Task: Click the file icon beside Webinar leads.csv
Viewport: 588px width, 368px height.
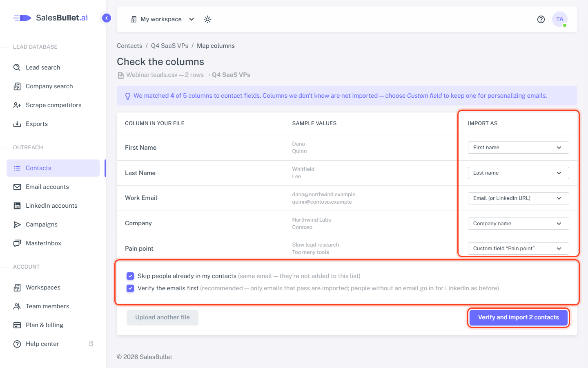Action: (x=120, y=75)
